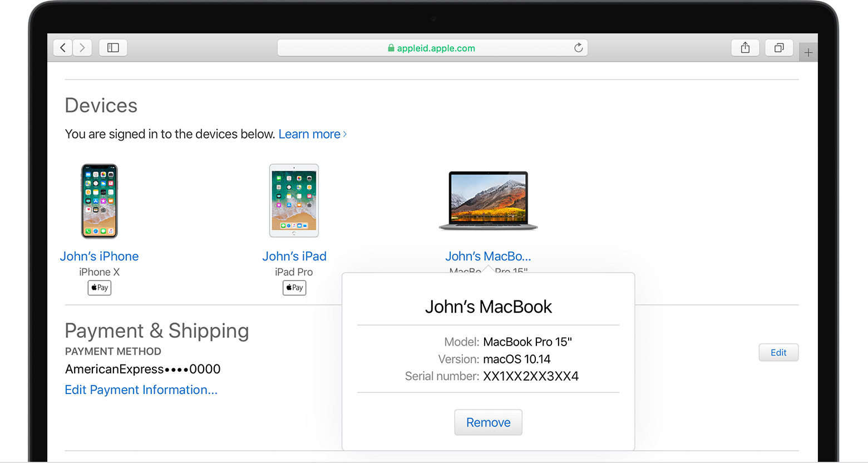Screen dimensions: 868x463
Task: Open the Learn more link
Action: point(312,134)
